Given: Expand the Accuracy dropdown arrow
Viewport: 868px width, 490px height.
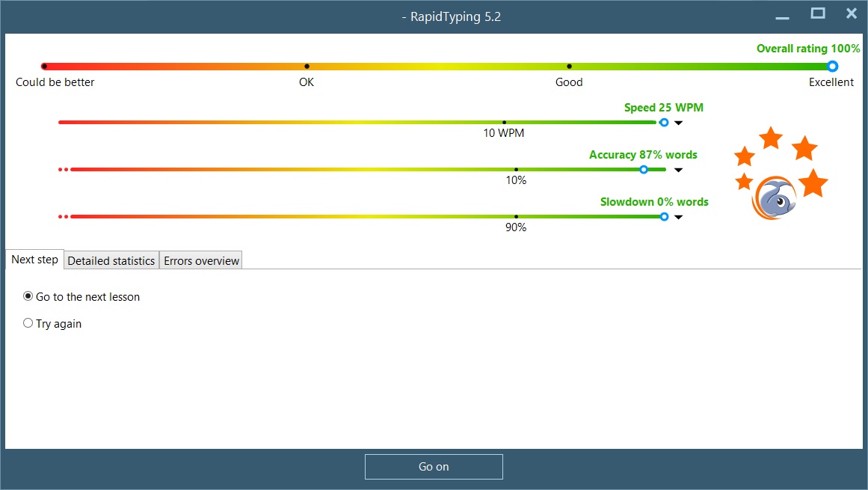Looking at the screenshot, I should click(x=678, y=170).
